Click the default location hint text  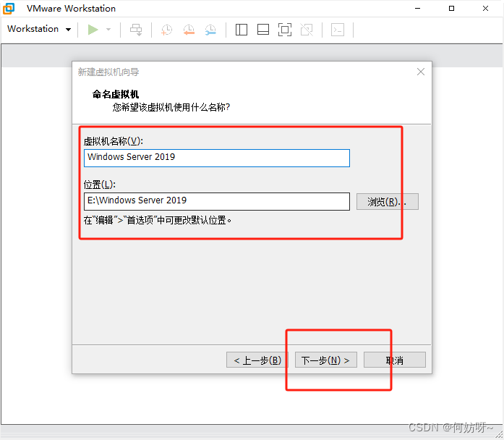tap(158, 220)
